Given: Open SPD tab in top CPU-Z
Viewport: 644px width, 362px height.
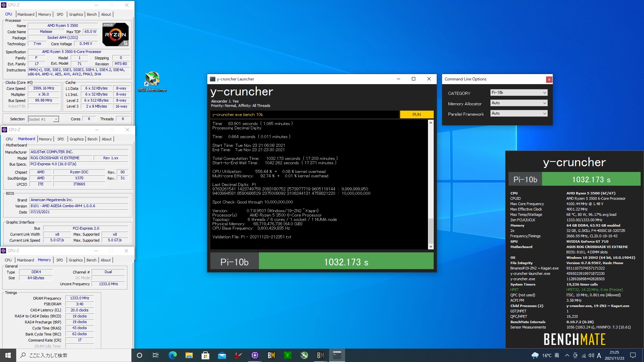Looking at the screenshot, I should [x=60, y=14].
